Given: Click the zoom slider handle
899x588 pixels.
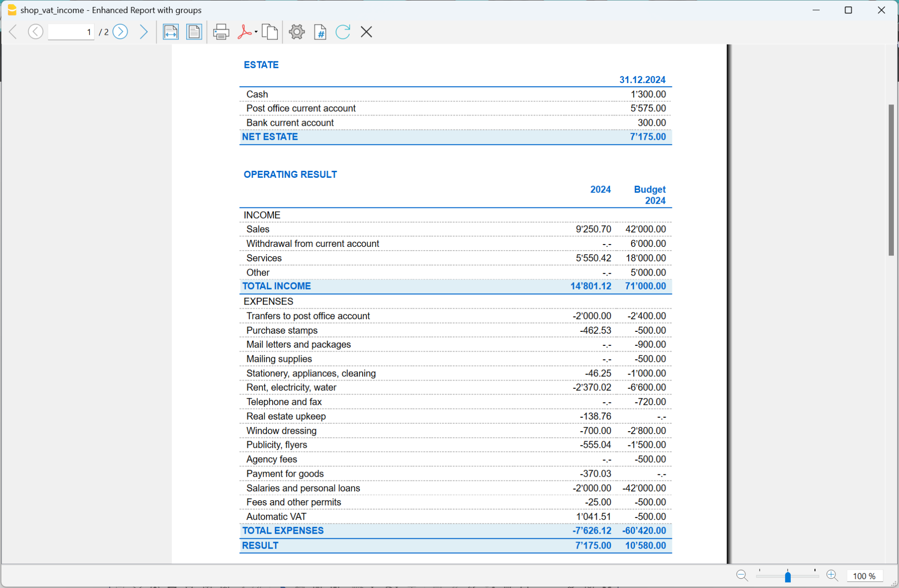Looking at the screenshot, I should pos(788,576).
